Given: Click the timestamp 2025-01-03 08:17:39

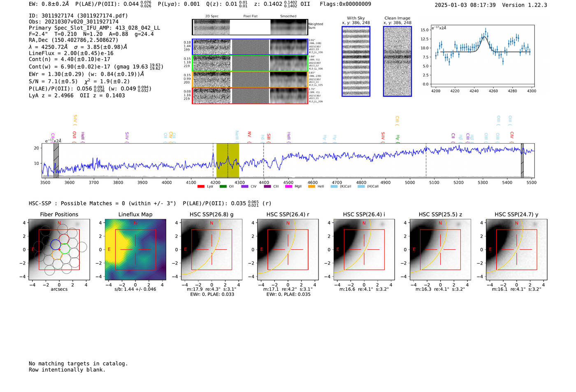Looking at the screenshot, I should 465,5.
